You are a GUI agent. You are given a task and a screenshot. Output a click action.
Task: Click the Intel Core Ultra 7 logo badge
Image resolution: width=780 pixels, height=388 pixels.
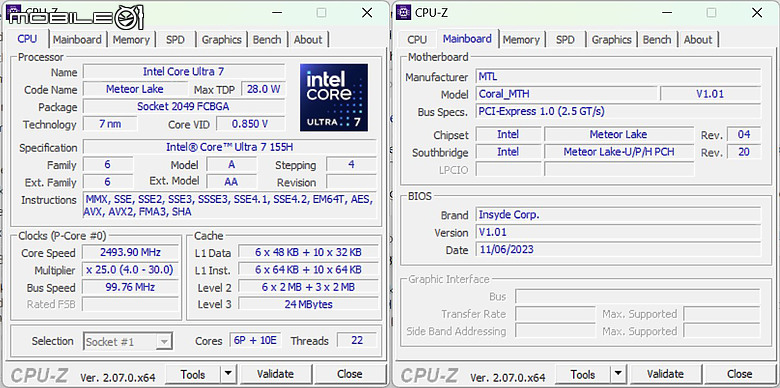pyautogui.click(x=334, y=97)
